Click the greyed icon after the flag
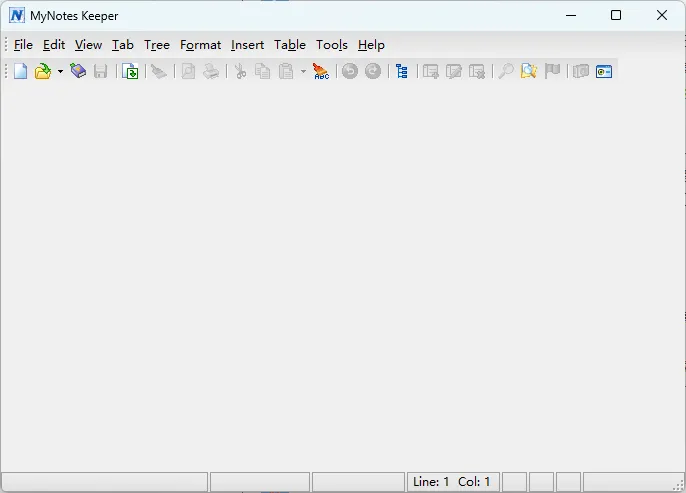This screenshot has height=493, width=686. (581, 71)
